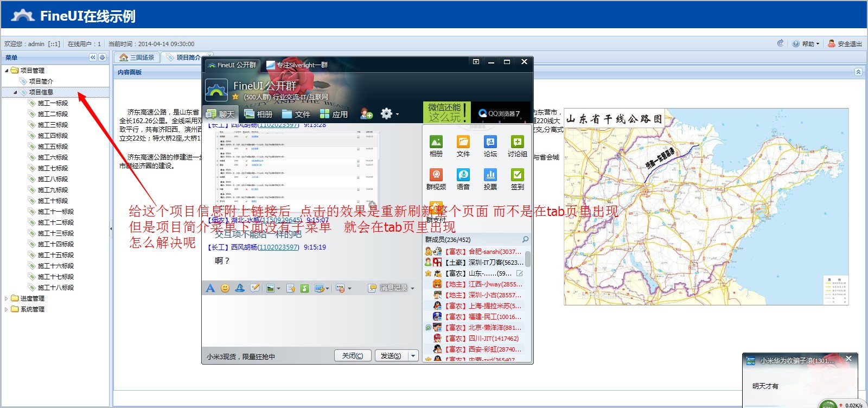Viewport: 868px width, 408px height.
Task: Click member 合肥-sanshi in the list
Action: (474, 252)
